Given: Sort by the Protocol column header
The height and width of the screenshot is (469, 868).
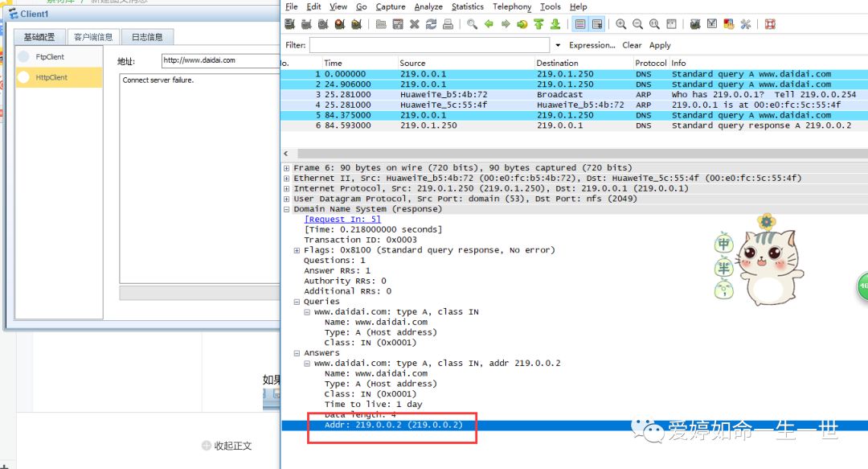Looking at the screenshot, I should [x=651, y=64].
